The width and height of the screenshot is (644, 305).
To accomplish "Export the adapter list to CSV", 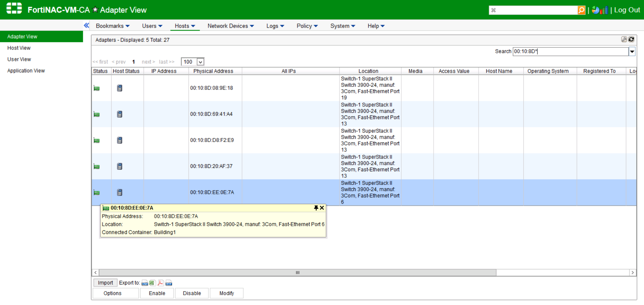I will (x=145, y=283).
